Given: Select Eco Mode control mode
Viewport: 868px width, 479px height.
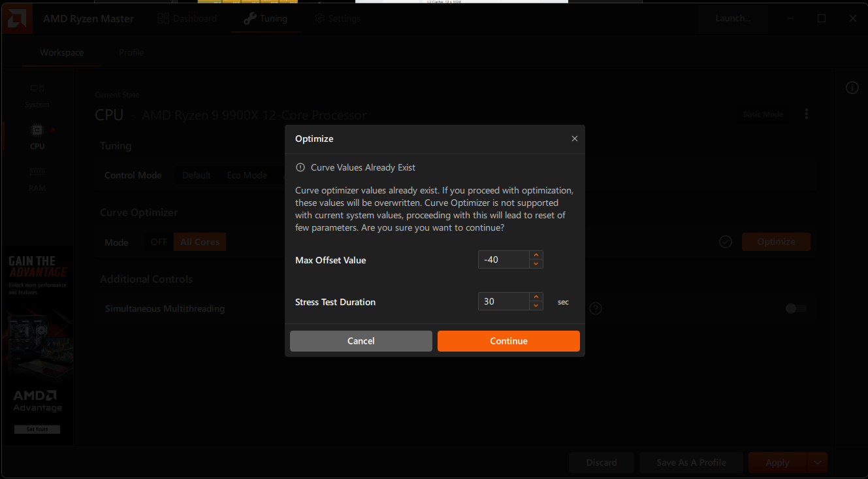Looking at the screenshot, I should pos(247,175).
